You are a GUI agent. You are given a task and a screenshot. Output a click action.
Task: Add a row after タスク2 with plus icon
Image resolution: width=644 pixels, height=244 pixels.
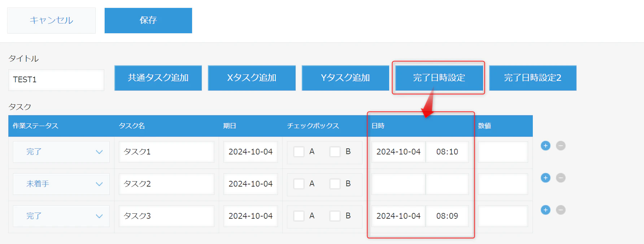[x=545, y=178]
